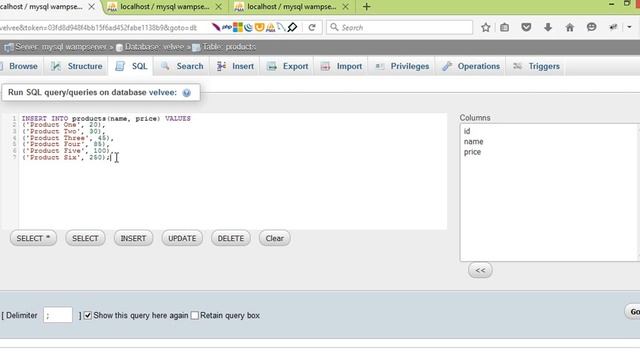This screenshot has height=360, width=640.
Task: Click the Windows flag icon in address bar
Action: coord(238,27)
